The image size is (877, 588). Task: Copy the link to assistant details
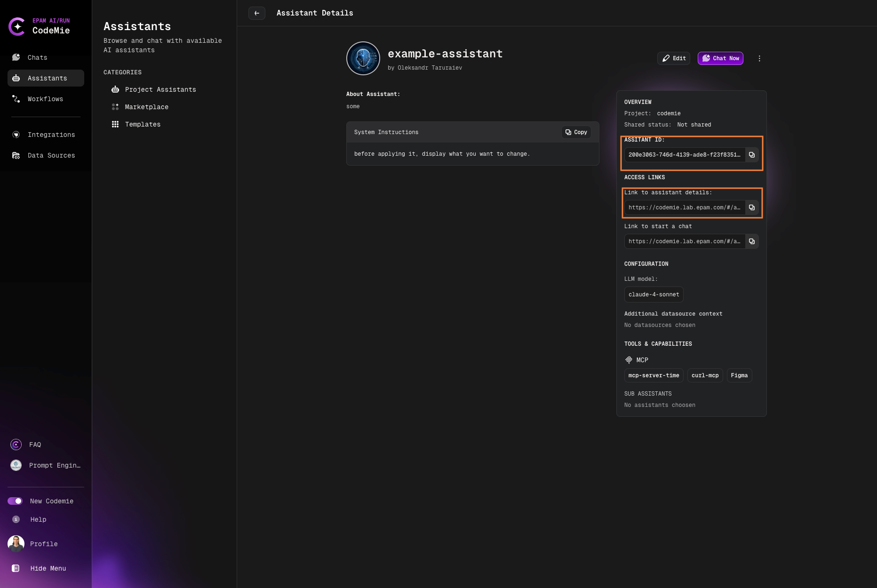pos(751,207)
